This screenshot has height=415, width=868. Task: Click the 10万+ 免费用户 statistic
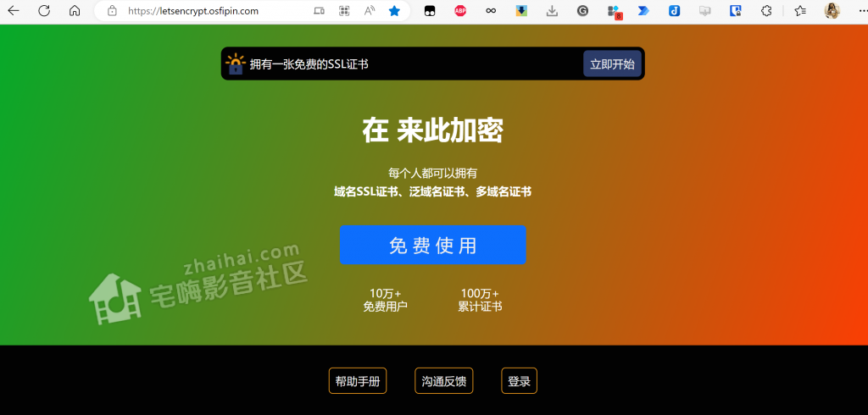pyautogui.click(x=386, y=299)
